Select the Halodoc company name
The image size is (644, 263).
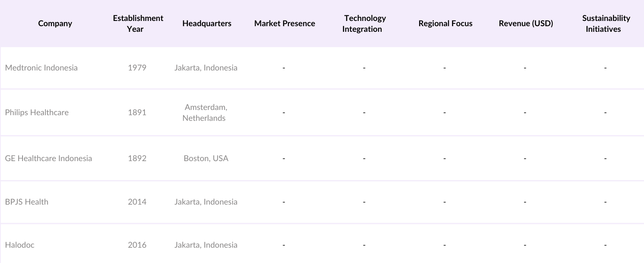(19, 245)
